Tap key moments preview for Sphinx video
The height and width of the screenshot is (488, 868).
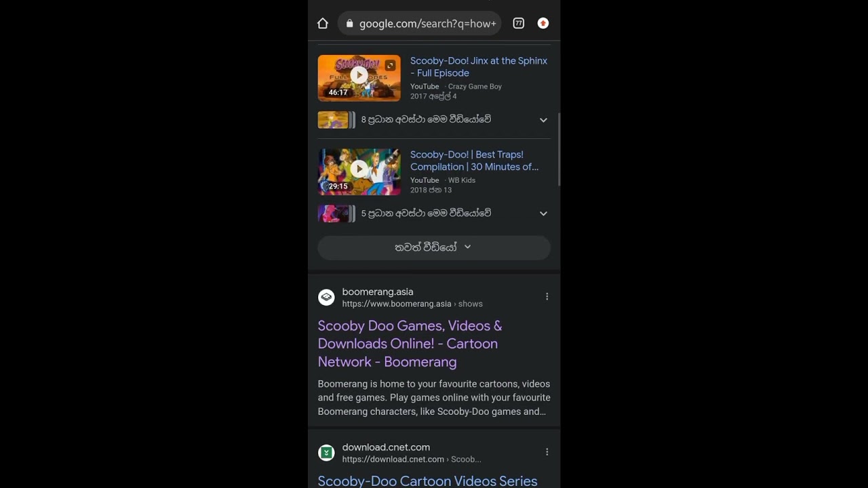(336, 120)
